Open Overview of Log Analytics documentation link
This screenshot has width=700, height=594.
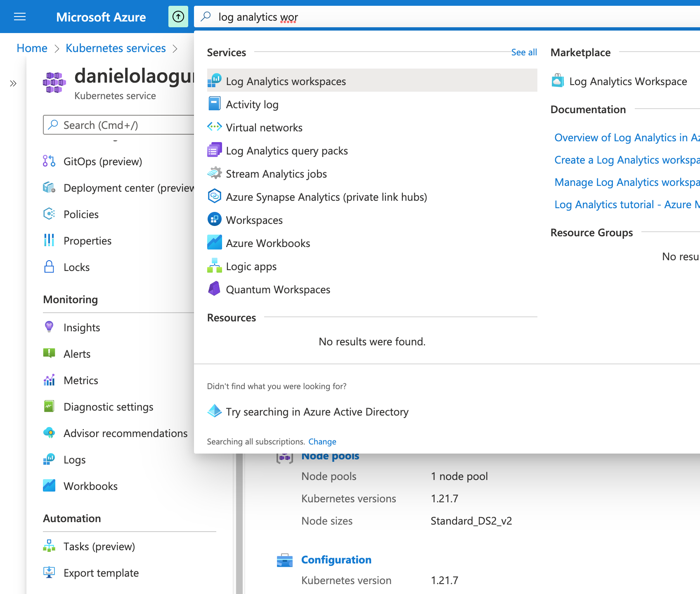coord(627,138)
